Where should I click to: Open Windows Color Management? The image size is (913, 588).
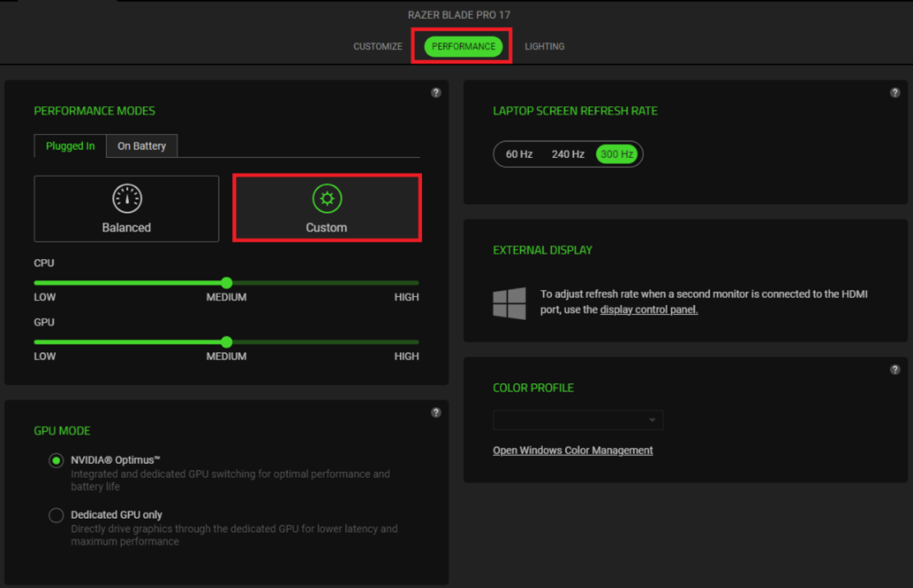[572, 450]
